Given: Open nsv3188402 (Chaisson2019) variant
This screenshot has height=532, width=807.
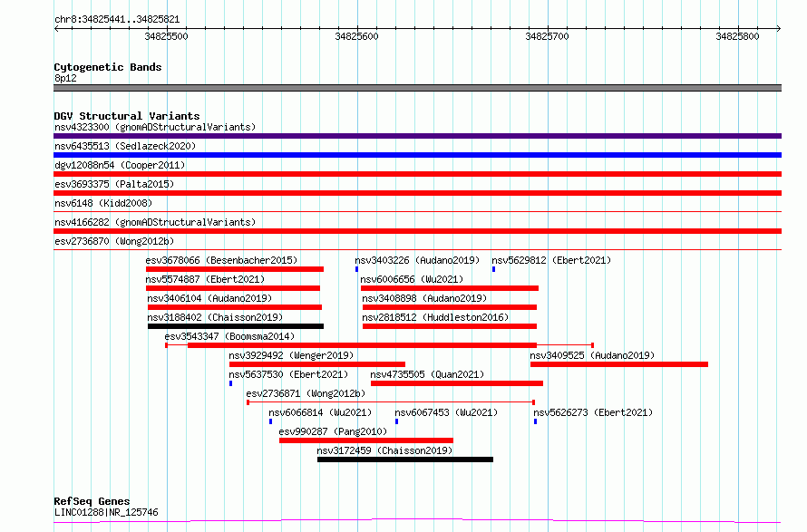Looking at the screenshot, I should tap(215, 317).
